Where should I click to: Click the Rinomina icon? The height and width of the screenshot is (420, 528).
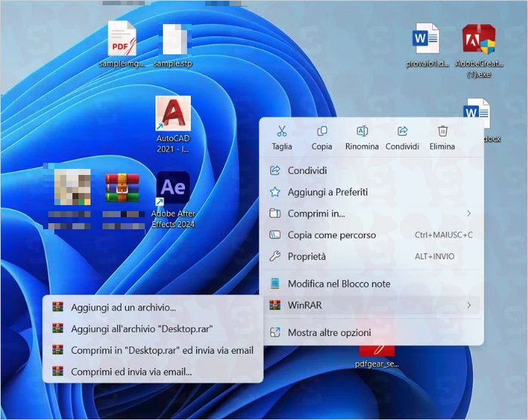point(362,132)
